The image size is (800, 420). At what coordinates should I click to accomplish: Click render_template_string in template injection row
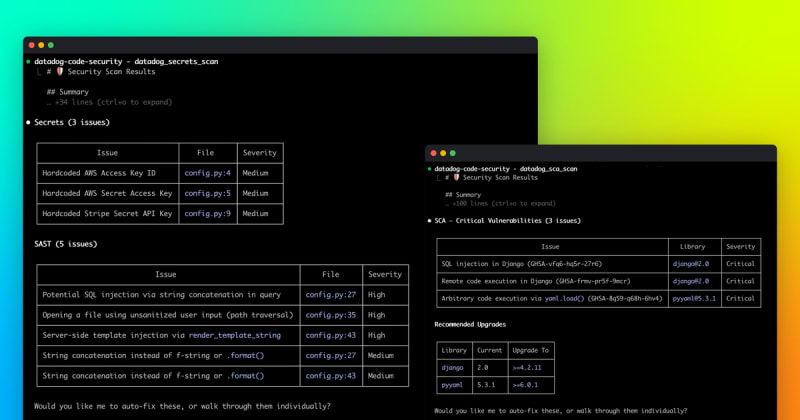click(234, 335)
